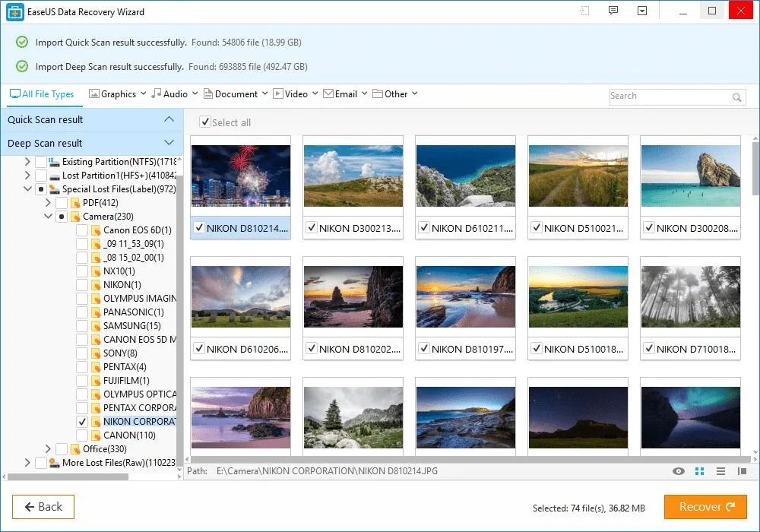Expand the PDF(412) tree node
The image size is (760, 532).
48,203
